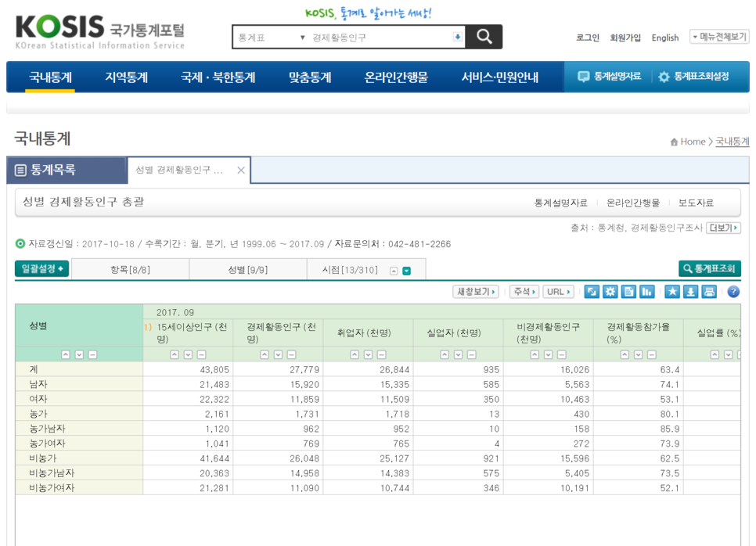Image resolution: width=756 pixels, height=546 pixels.
Task: Open the 일괄설정 + options
Action: tap(42, 269)
